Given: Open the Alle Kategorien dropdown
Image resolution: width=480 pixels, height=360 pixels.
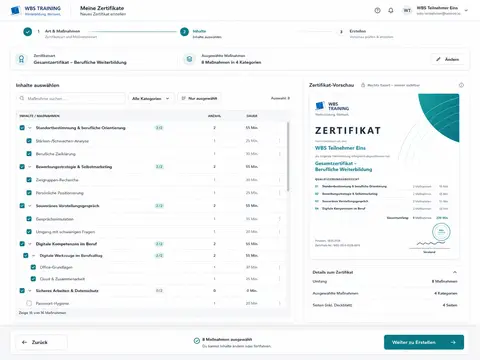Looking at the screenshot, I should point(151,98).
